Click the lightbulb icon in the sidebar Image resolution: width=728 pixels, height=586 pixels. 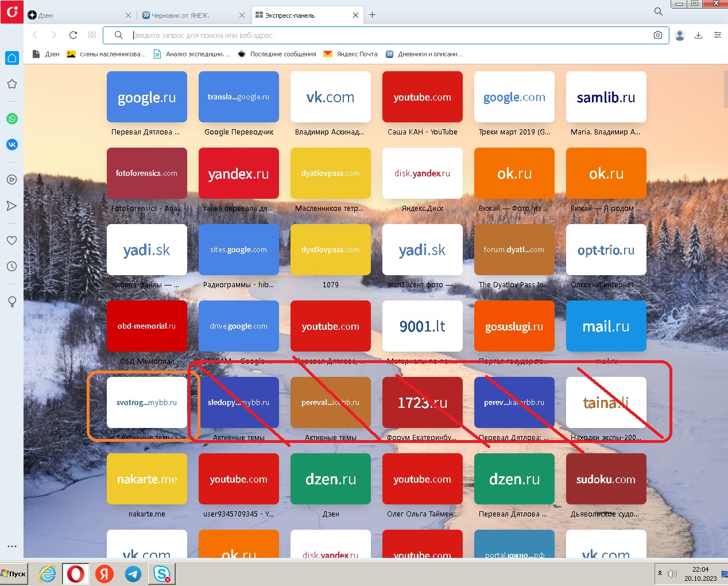(11, 302)
